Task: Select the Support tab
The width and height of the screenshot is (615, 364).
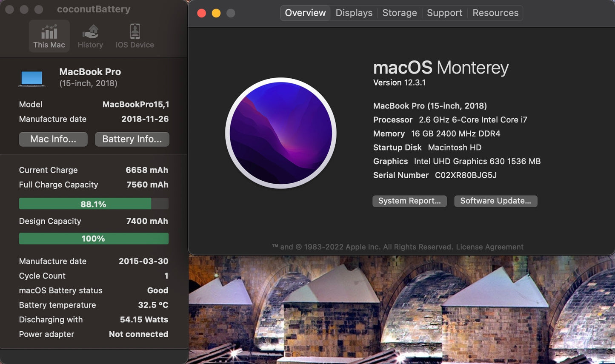Action: click(x=444, y=13)
